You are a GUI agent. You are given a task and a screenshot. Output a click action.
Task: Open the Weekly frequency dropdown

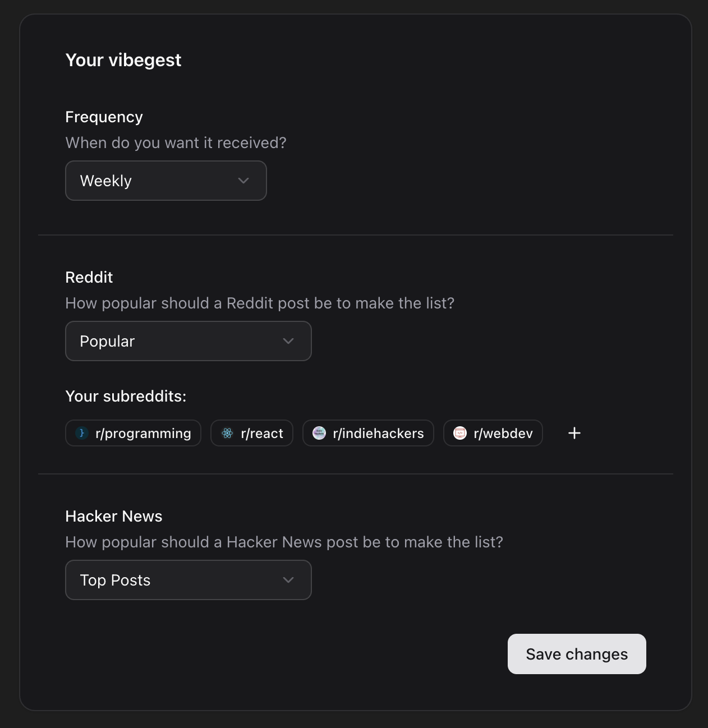click(x=165, y=181)
